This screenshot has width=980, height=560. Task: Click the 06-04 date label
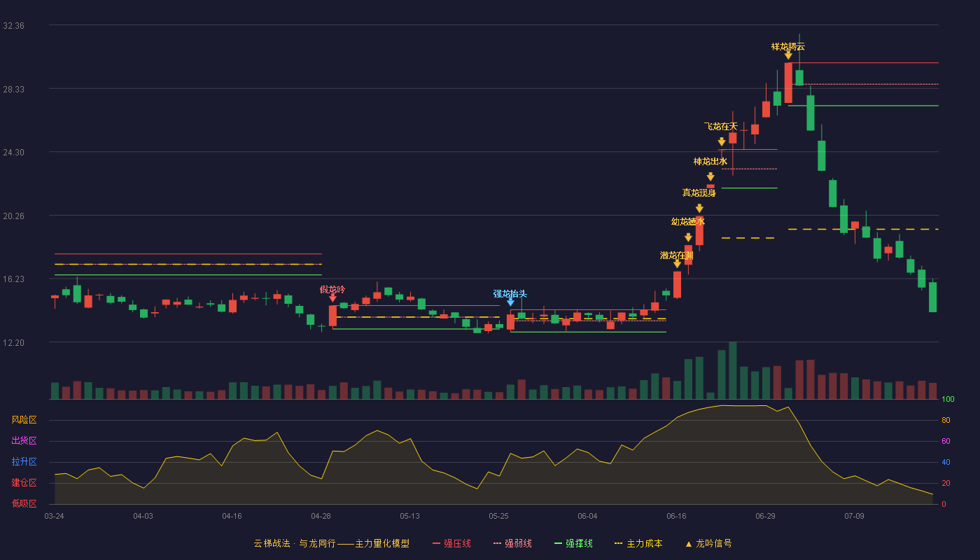(x=587, y=516)
